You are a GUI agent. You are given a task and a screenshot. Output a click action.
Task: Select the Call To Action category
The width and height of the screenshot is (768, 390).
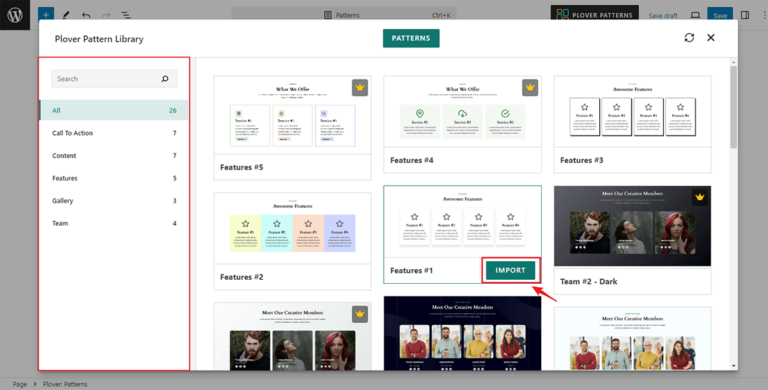(x=114, y=133)
